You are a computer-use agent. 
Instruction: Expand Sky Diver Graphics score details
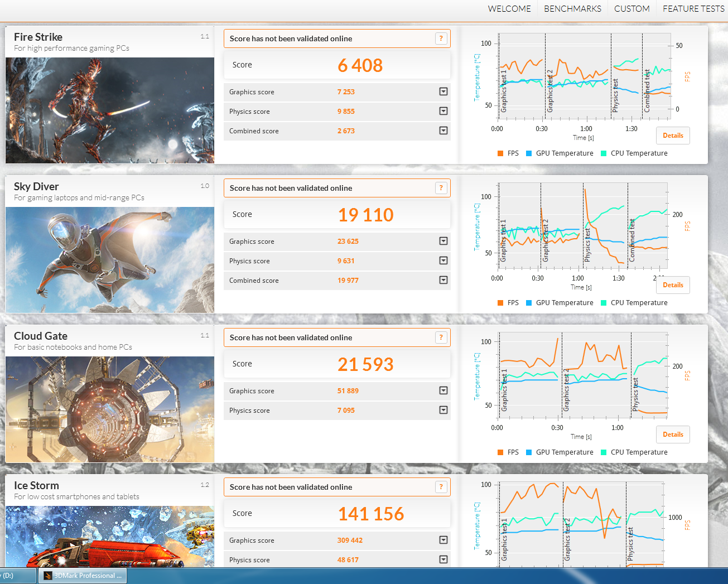point(443,241)
